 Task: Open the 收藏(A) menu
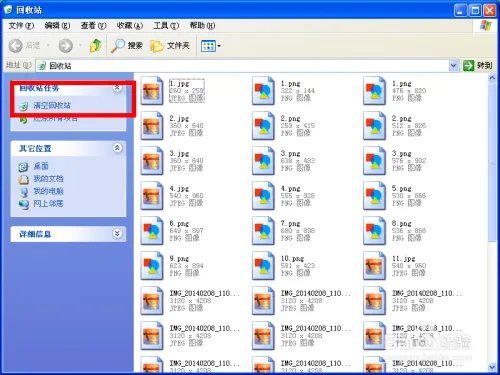(130, 26)
